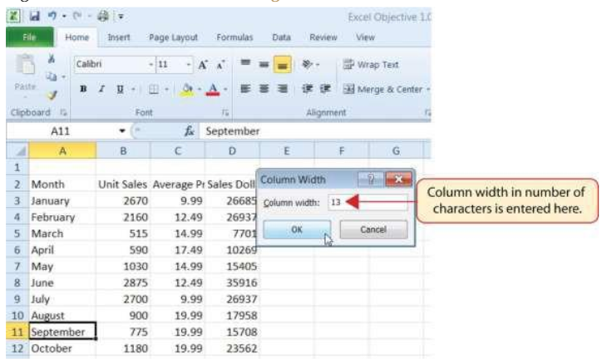Click the Decrease Indent icon
Viewport: 607px width, 364px height.
pos(308,89)
